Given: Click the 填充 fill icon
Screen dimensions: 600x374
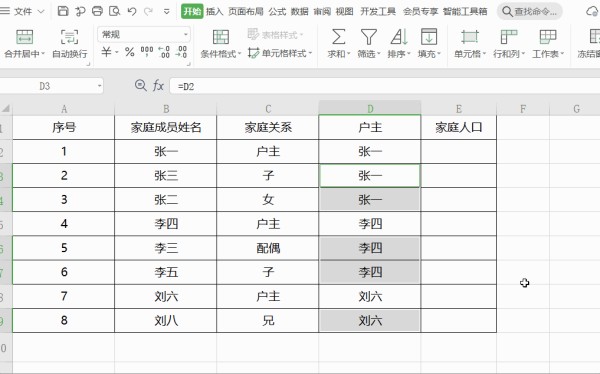Looking at the screenshot, I should click(x=429, y=37).
